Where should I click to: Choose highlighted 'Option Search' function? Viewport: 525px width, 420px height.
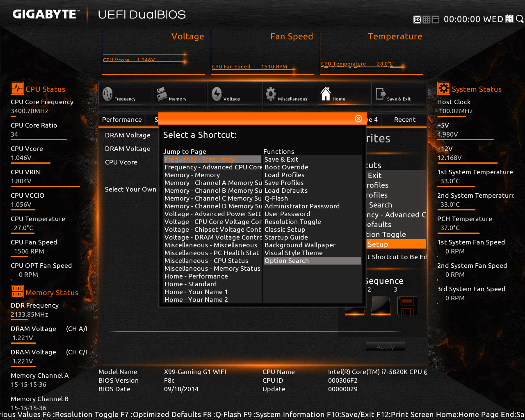coord(313,260)
